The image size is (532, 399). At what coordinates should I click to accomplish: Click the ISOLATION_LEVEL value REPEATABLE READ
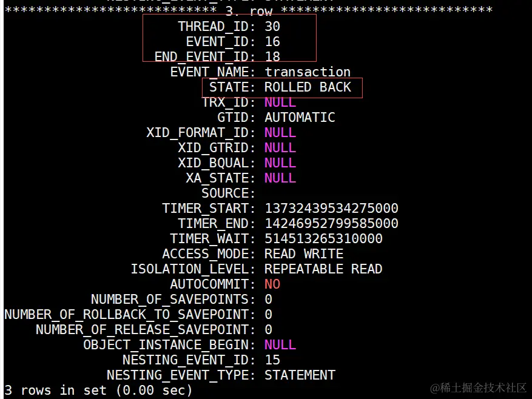pyautogui.click(x=323, y=269)
